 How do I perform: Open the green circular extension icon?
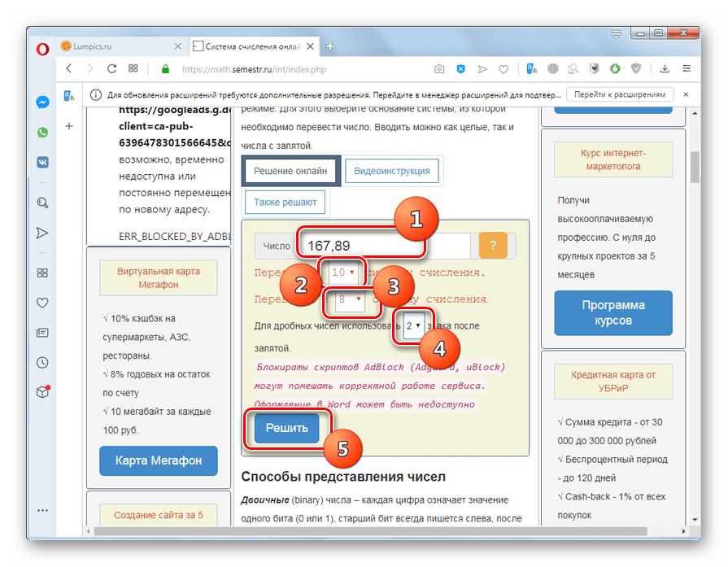click(615, 69)
